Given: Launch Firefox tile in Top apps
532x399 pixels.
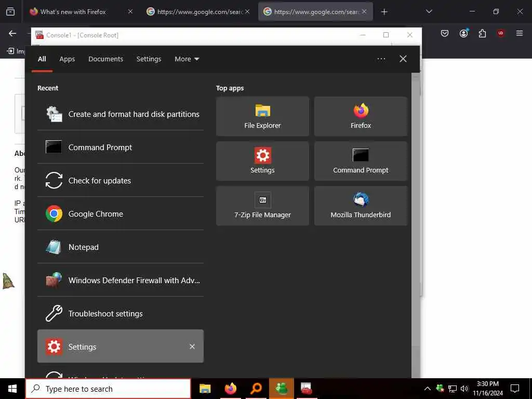Looking at the screenshot, I should coord(361,116).
